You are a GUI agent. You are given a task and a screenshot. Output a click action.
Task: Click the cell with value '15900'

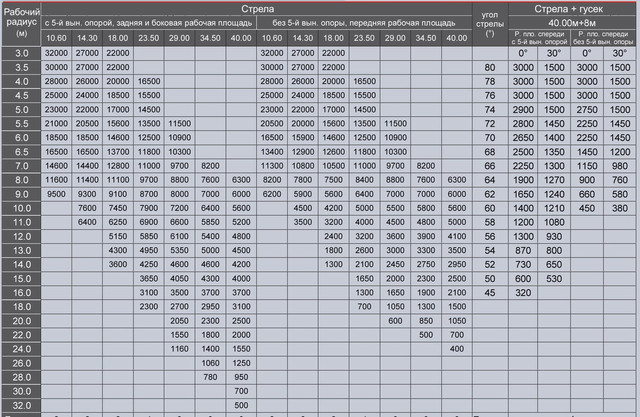(303, 138)
